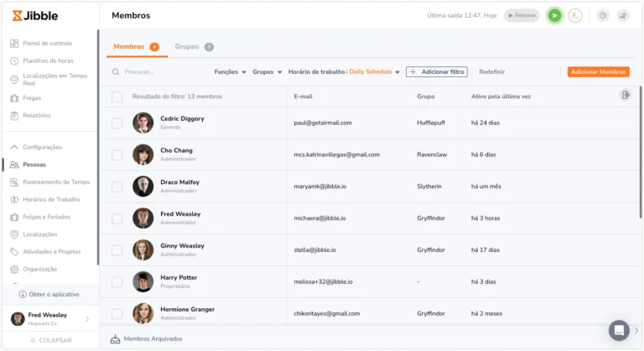Viewport: 644px width, 351px height.
Task: Open the Grupos filter dropdown
Action: point(267,72)
